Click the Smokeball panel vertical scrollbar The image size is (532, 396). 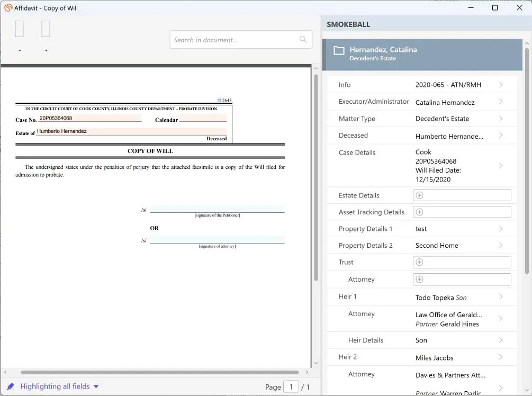(x=527, y=161)
